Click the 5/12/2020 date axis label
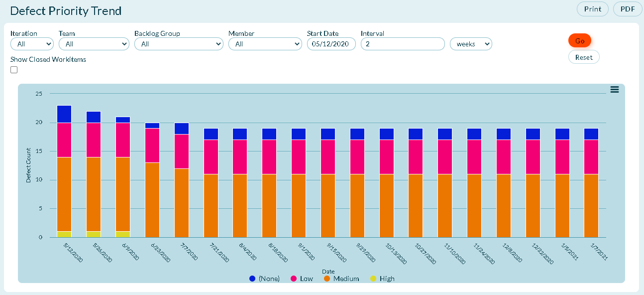The image size is (644, 295). pos(74,253)
